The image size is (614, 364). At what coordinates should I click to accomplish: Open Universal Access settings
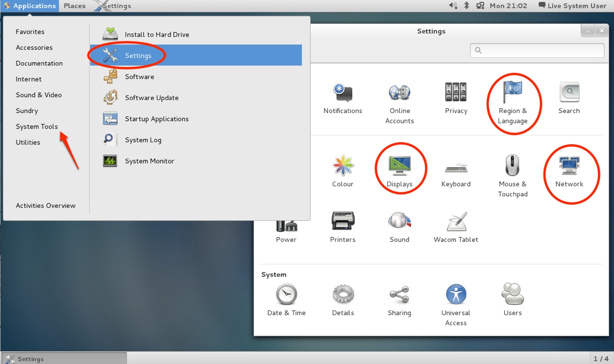click(456, 305)
